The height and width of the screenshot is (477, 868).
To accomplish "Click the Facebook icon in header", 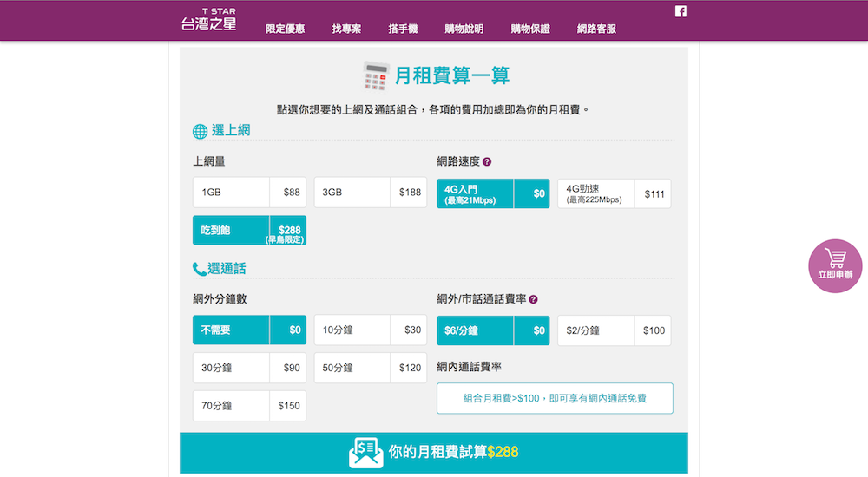I will [681, 11].
